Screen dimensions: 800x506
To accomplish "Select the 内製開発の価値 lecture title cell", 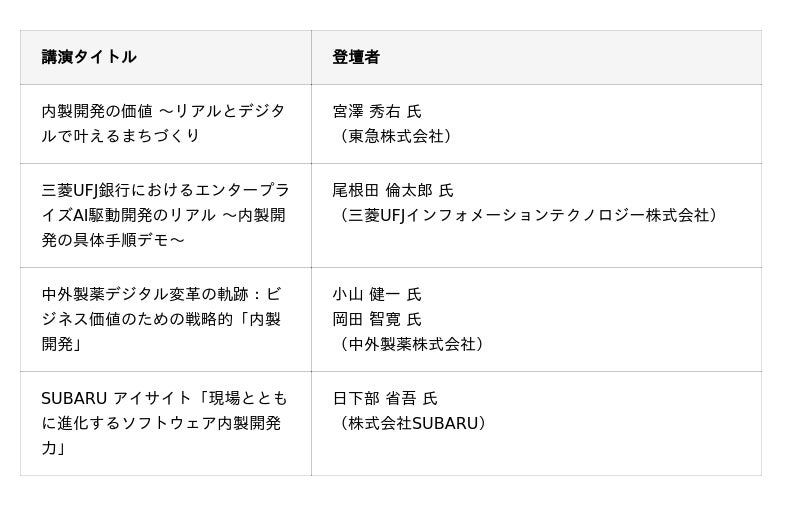I will [x=97, y=111].
